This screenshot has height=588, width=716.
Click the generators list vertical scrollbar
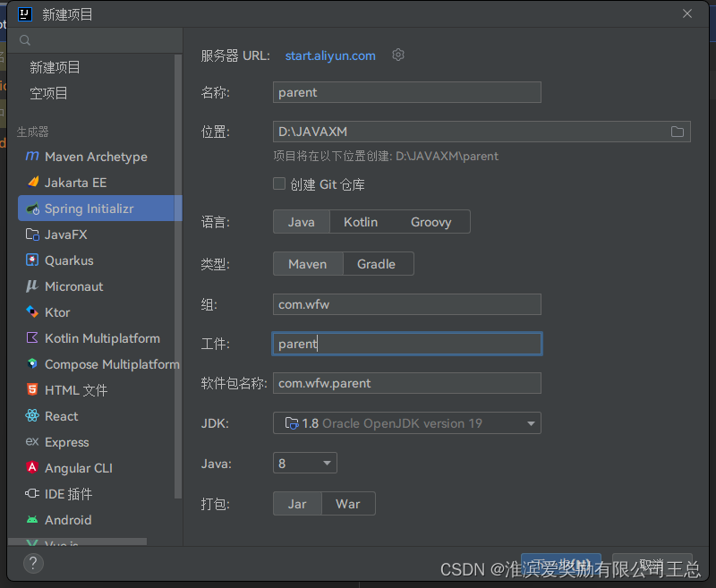pyautogui.click(x=178, y=277)
